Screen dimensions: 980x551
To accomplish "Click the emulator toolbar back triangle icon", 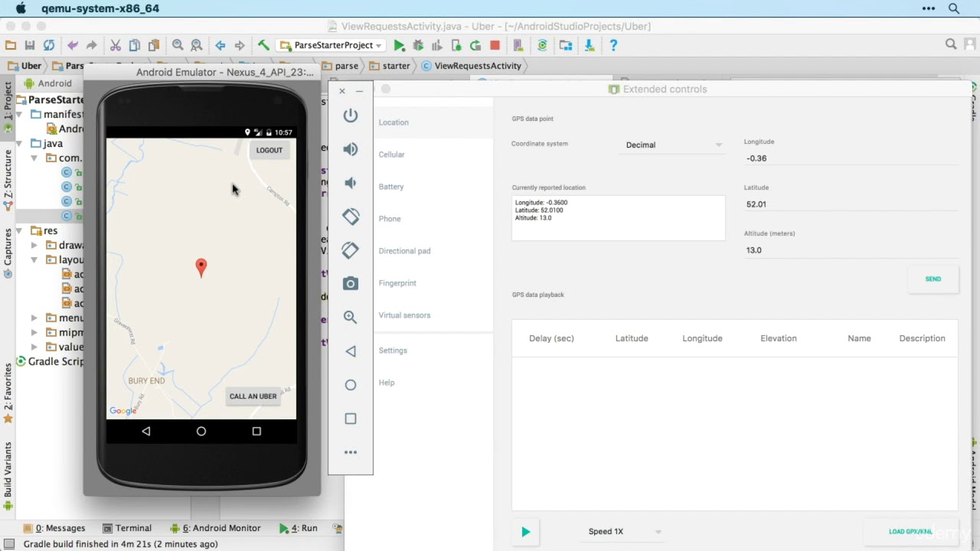I will coord(350,351).
